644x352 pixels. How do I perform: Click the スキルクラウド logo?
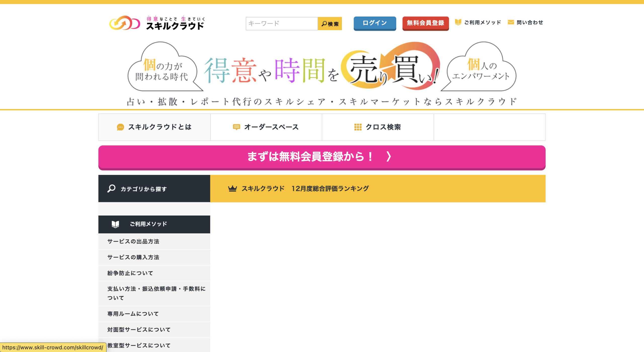[x=157, y=23]
